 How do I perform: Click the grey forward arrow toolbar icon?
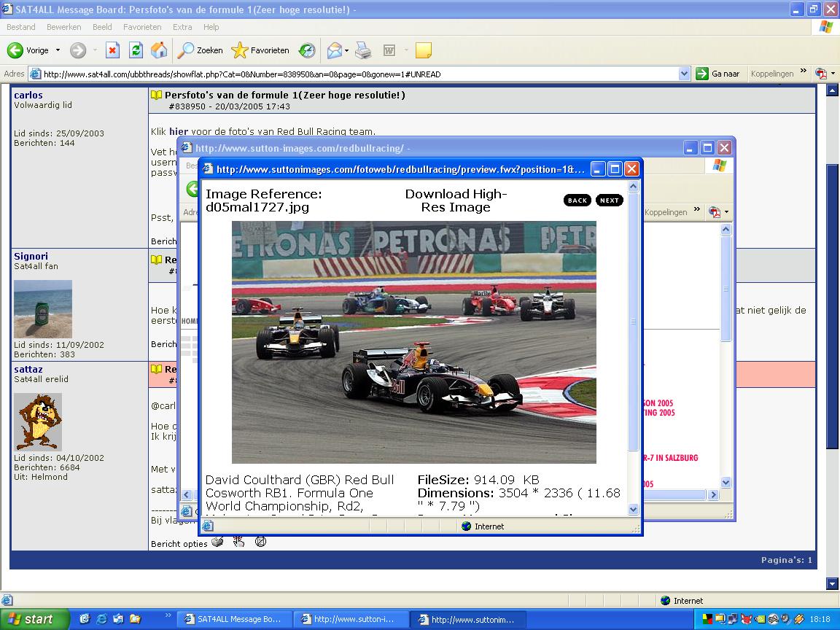coord(78,50)
